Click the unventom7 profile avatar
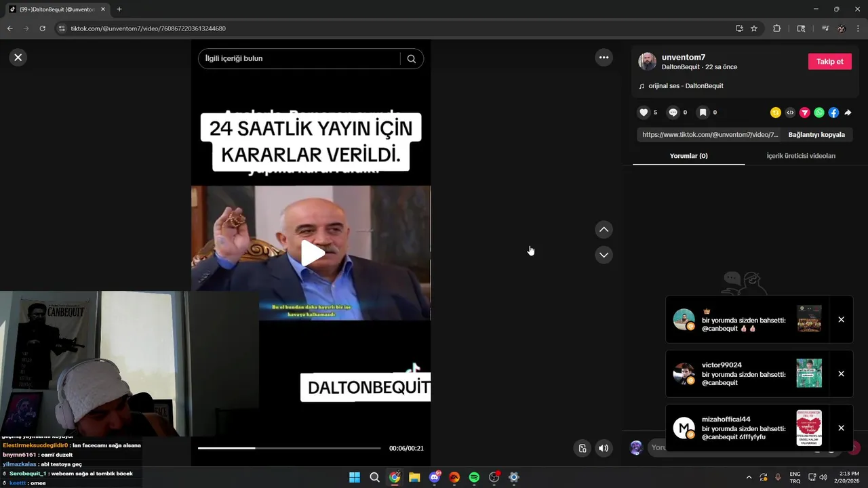The width and height of the screenshot is (868, 488). click(x=647, y=62)
